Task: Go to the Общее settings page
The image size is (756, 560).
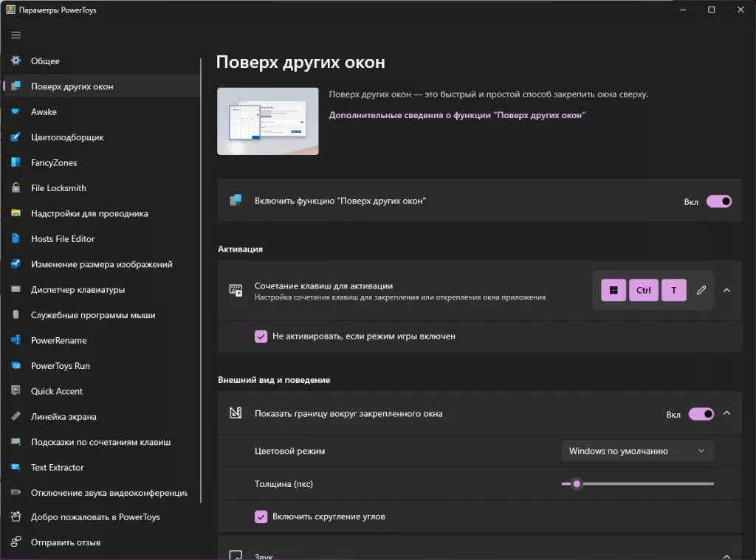Action: pos(45,61)
